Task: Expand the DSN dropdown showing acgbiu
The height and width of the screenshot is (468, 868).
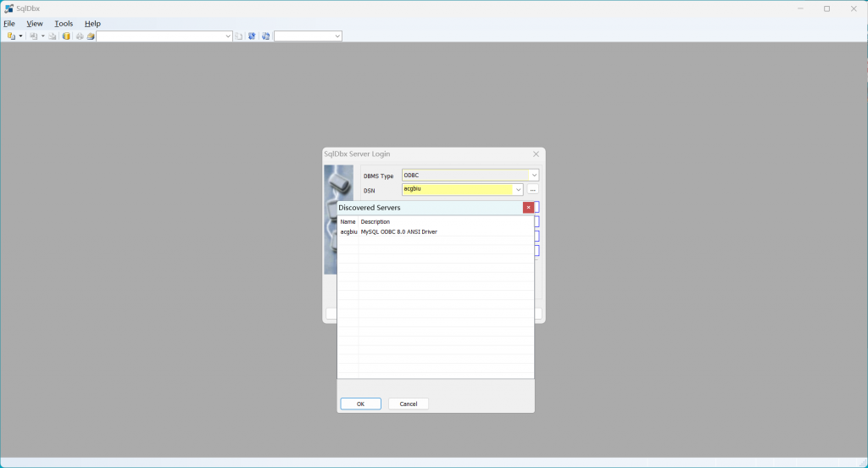Action: click(518, 189)
